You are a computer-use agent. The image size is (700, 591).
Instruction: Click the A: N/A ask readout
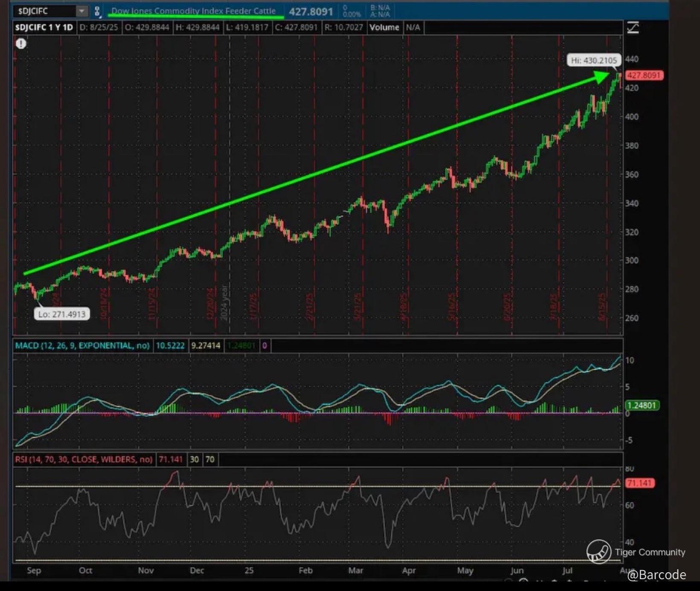(x=380, y=14)
